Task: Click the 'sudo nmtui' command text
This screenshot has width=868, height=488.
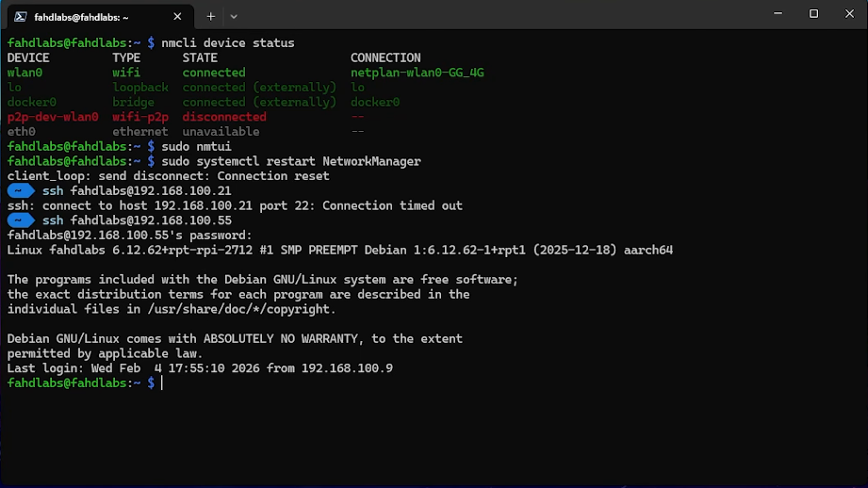Action: (x=196, y=147)
